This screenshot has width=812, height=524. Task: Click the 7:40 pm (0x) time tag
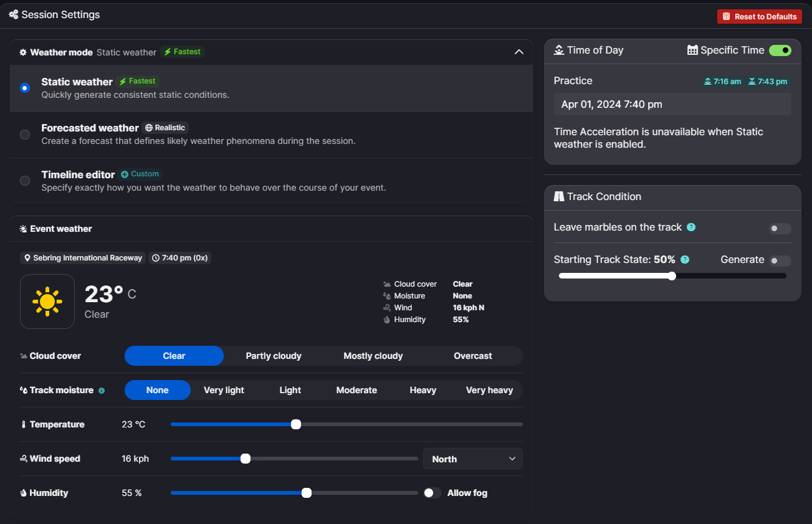point(180,258)
